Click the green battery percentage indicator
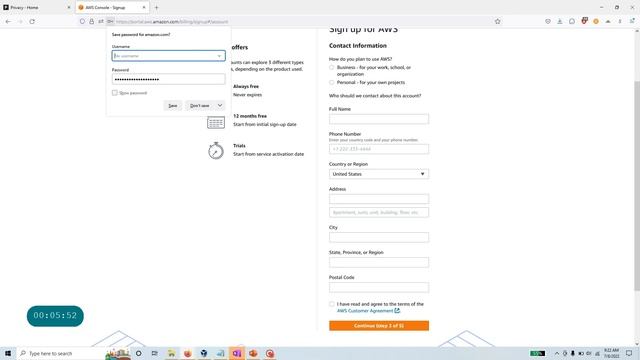 click(x=537, y=353)
